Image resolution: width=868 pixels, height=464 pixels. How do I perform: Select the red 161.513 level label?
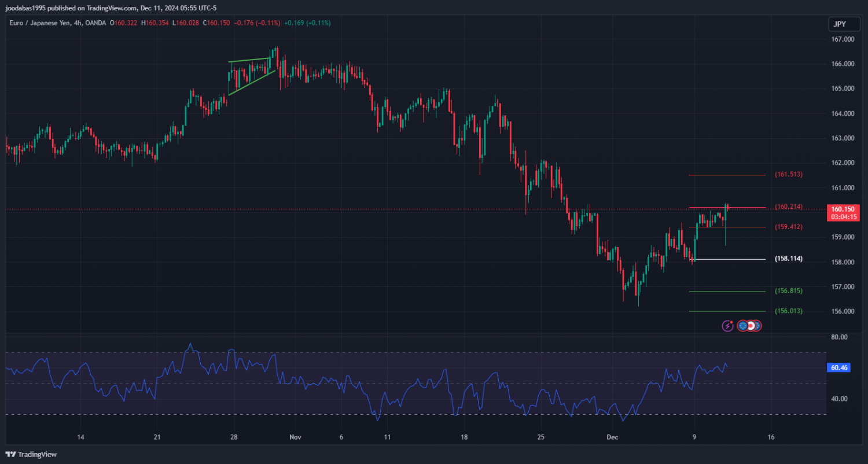(x=788, y=174)
